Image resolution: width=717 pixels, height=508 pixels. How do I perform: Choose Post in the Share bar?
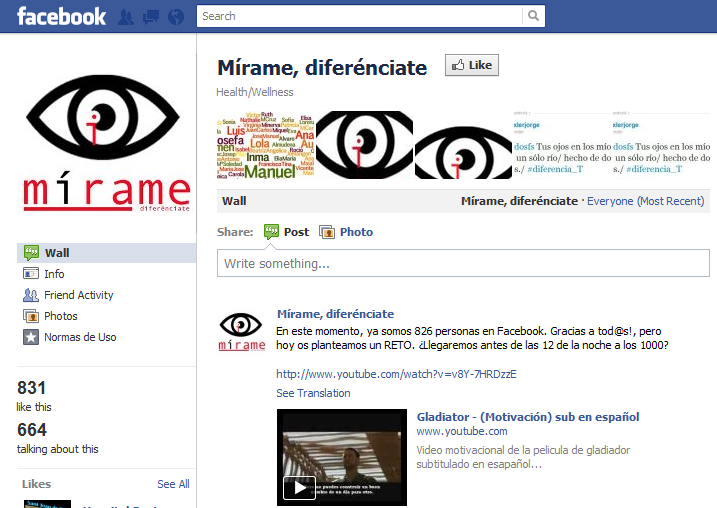point(296,232)
